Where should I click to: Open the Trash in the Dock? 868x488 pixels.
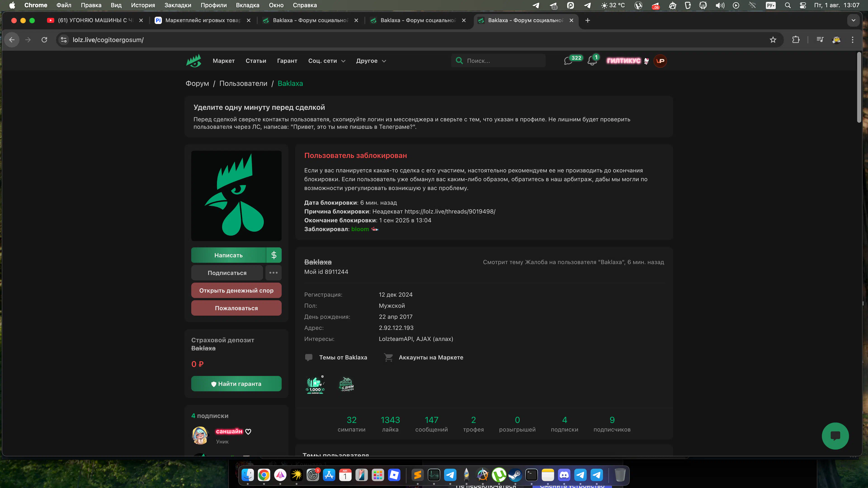pos(620,475)
